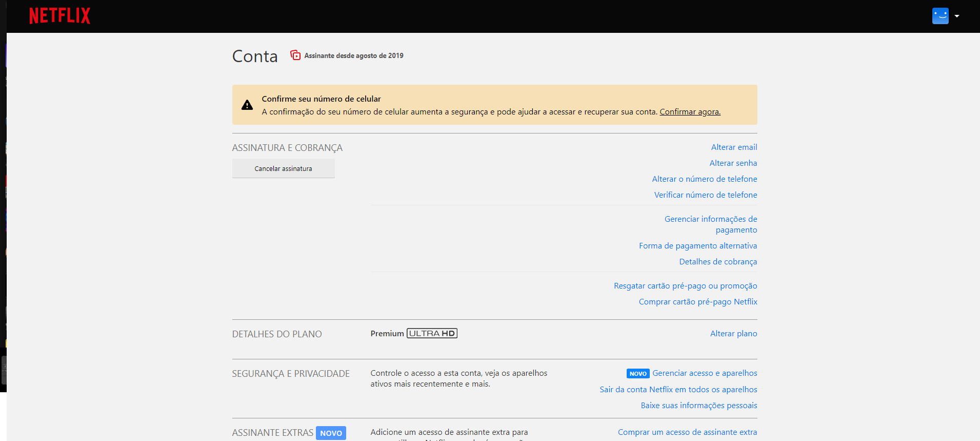Select Verificar número de telefone
Viewport: 980px width, 441px height.
tap(706, 195)
